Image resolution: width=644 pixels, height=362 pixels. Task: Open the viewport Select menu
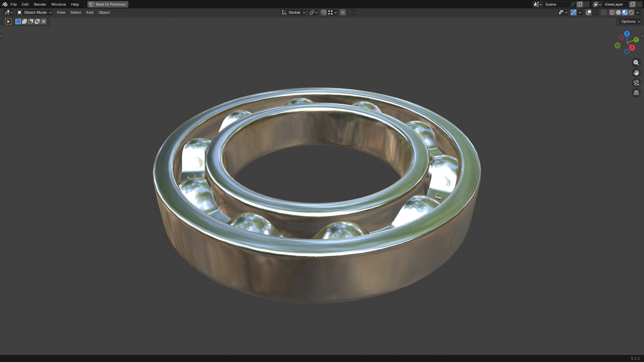(x=75, y=12)
